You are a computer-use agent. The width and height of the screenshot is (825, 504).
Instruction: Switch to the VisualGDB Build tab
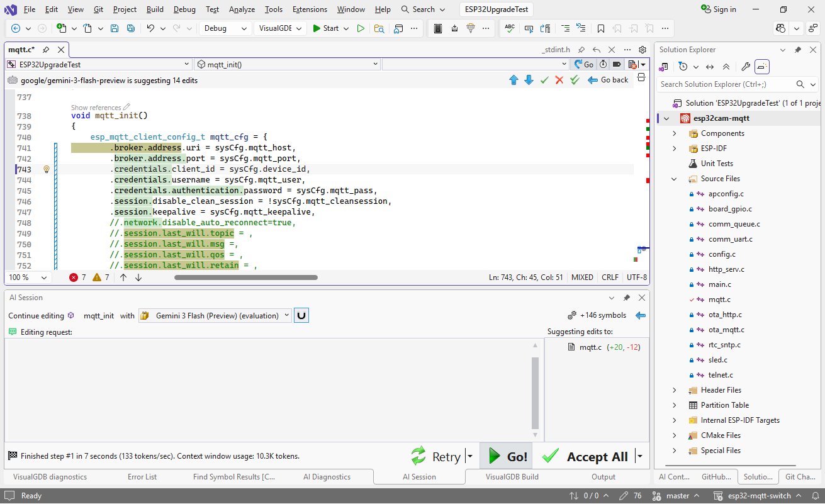[512, 477]
